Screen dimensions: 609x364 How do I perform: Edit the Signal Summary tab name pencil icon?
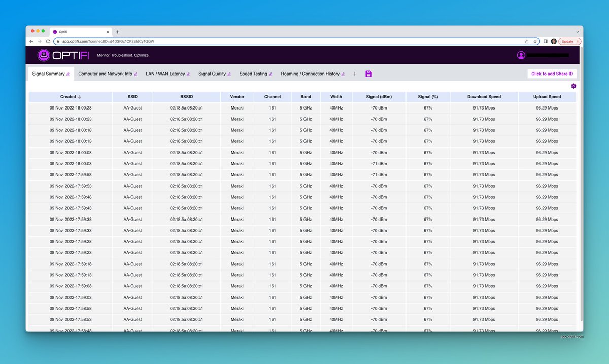(68, 74)
